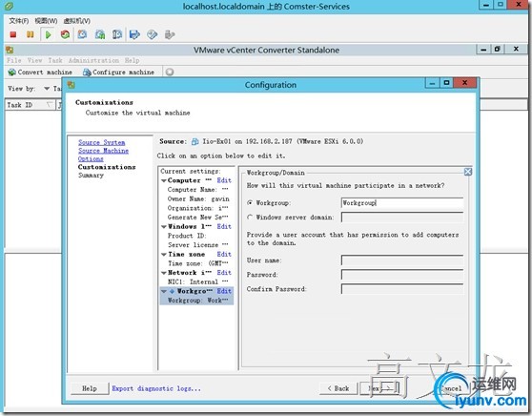Click Edit link for Windows license
The width and height of the screenshot is (532, 416).
[224, 226]
